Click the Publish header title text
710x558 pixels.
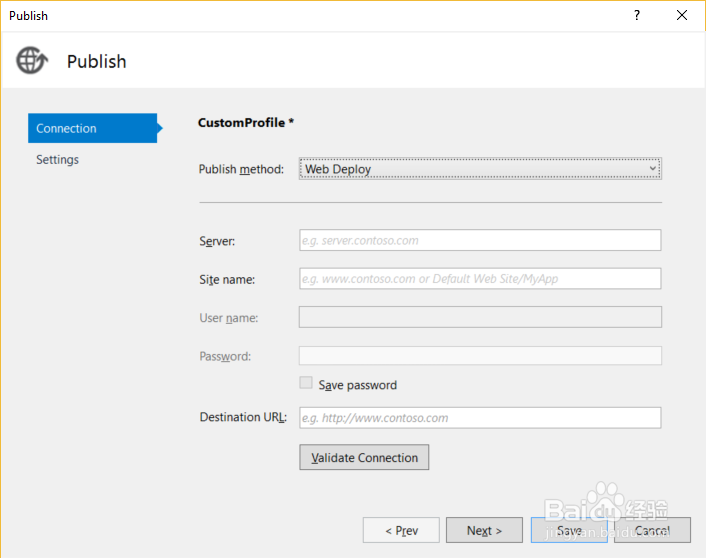(97, 61)
